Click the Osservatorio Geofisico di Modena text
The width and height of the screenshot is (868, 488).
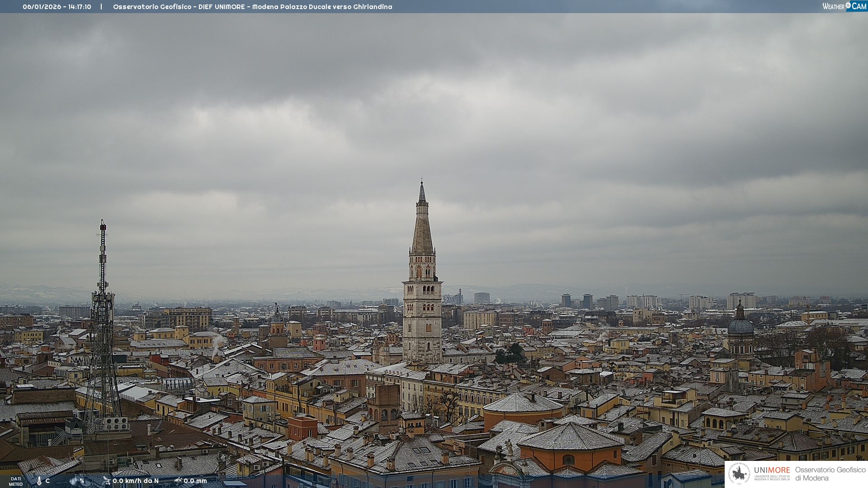[x=830, y=474]
